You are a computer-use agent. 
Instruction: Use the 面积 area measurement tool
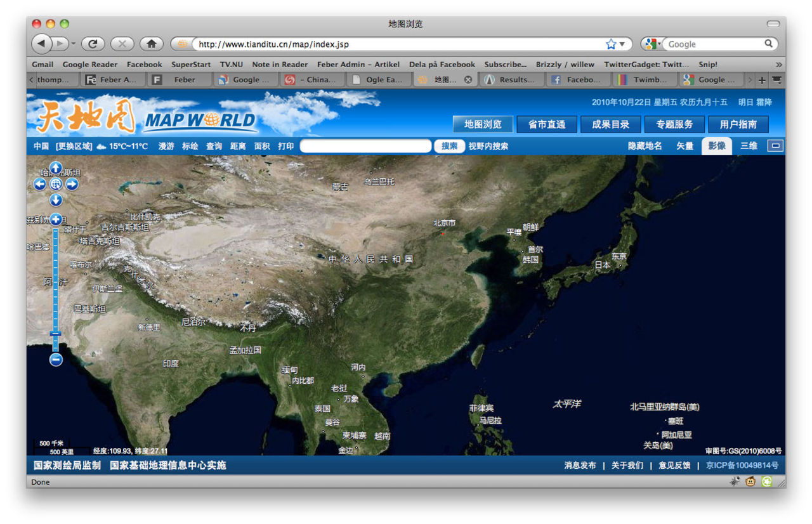[262, 146]
